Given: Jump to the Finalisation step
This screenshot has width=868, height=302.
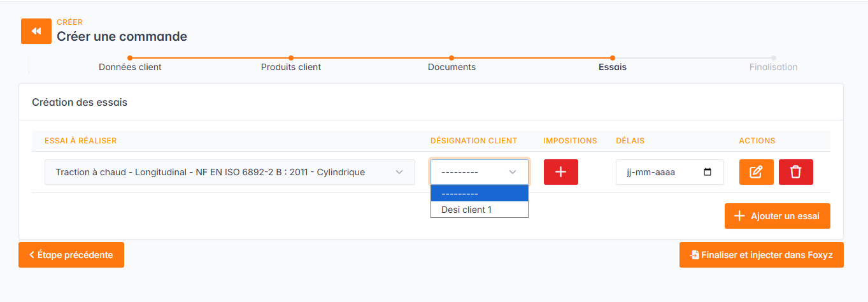Looking at the screenshot, I should point(773,67).
